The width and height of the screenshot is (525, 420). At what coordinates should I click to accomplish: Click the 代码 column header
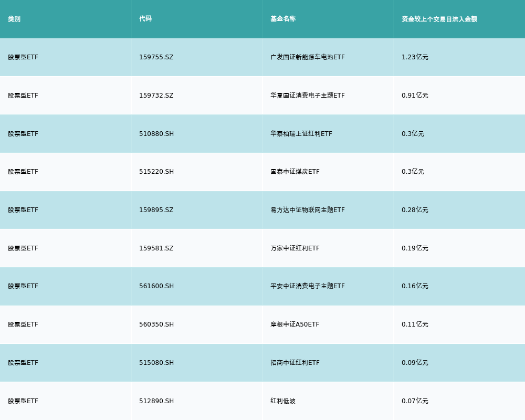tap(145, 19)
